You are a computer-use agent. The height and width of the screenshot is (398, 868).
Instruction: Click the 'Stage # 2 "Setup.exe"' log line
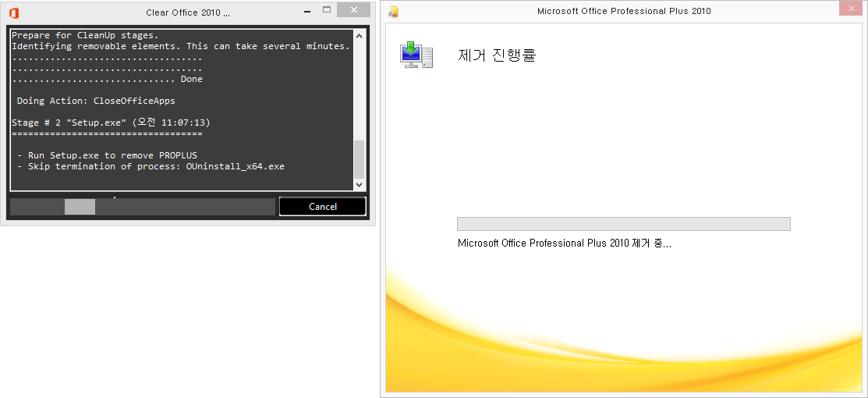[111, 123]
